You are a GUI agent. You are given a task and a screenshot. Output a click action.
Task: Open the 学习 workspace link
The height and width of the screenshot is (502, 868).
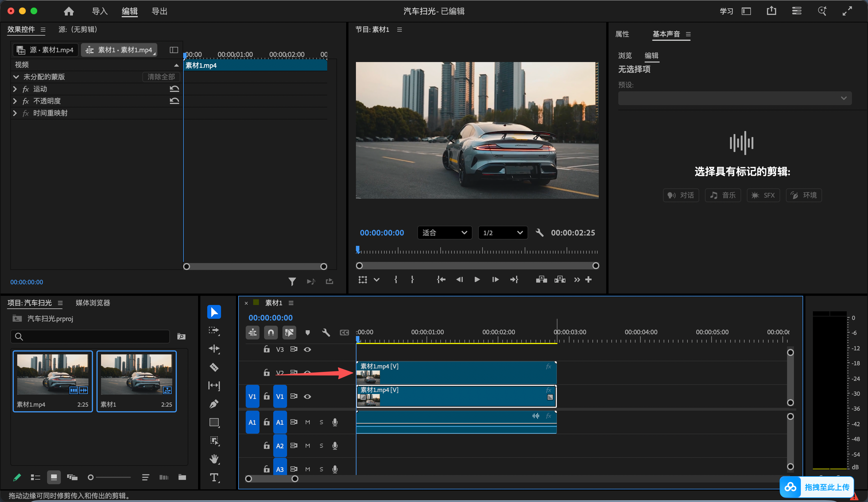[726, 11]
